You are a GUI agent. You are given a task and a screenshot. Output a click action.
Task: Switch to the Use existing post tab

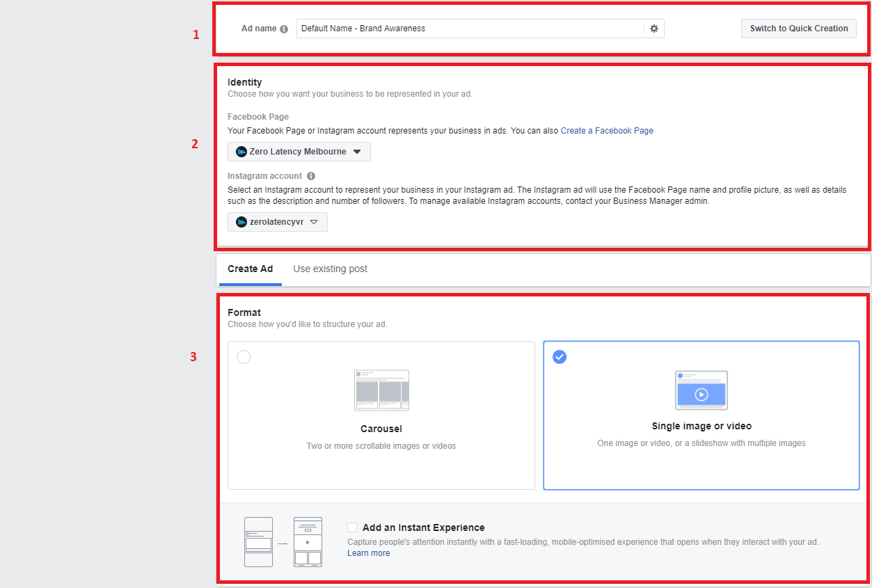click(331, 269)
